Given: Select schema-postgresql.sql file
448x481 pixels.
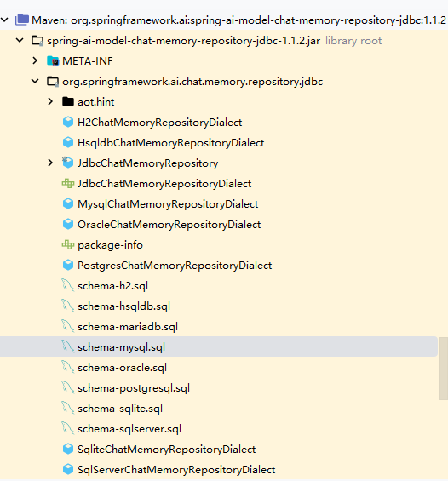Looking at the screenshot, I should coord(134,388).
